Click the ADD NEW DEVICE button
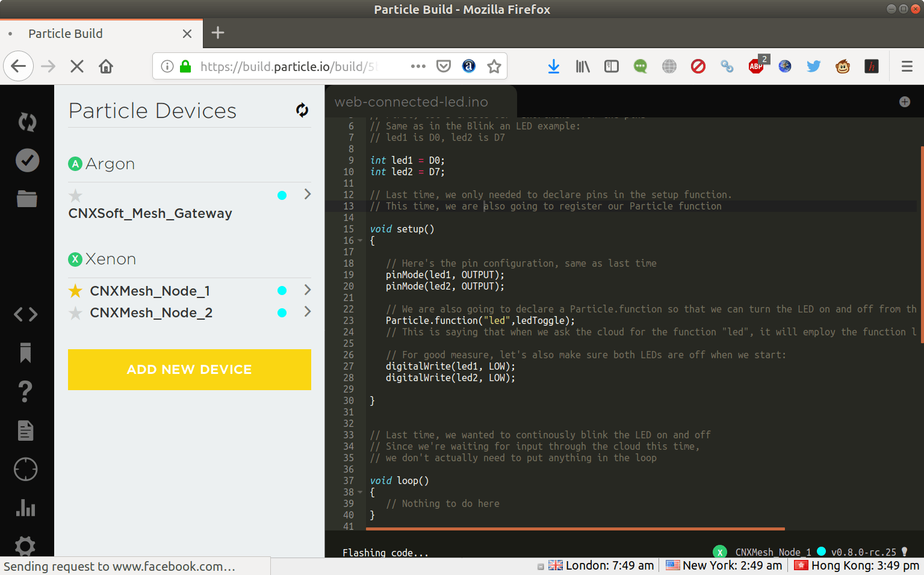The height and width of the screenshot is (575, 924). coord(189,370)
